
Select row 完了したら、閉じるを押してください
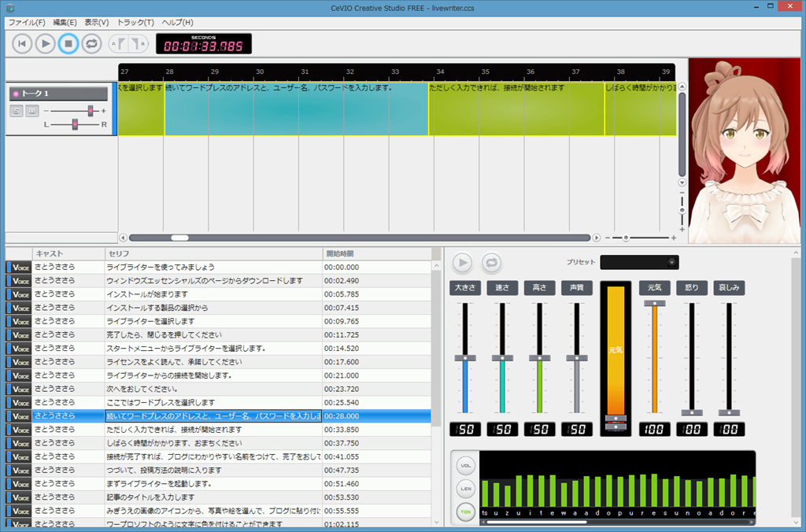point(219,334)
